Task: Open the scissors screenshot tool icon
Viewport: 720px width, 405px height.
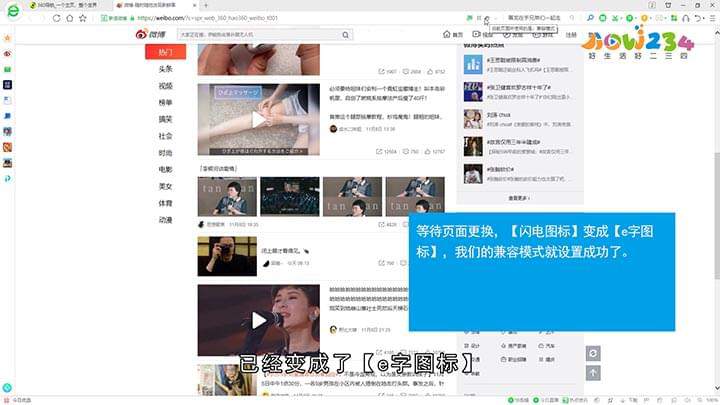Action: click(x=615, y=18)
